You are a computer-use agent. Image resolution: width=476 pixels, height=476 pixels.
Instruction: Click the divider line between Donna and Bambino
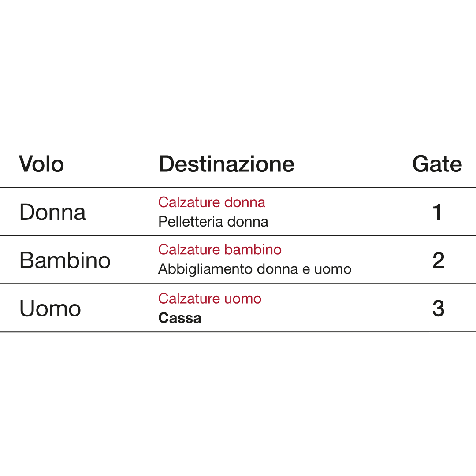click(238, 236)
